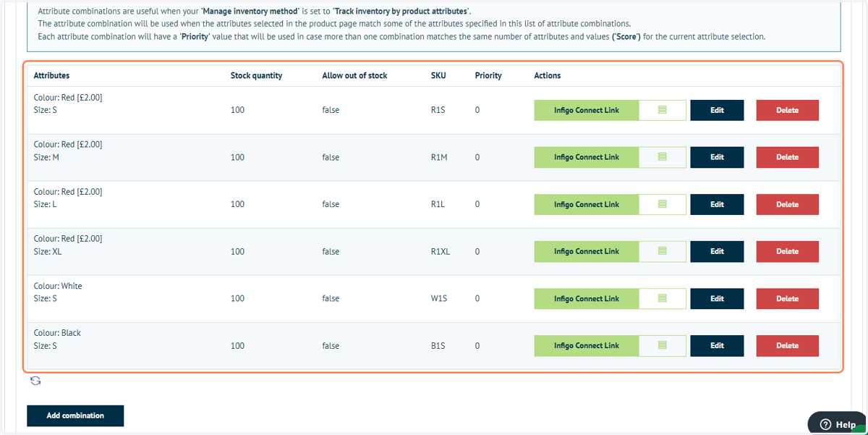The width and height of the screenshot is (868, 435).
Task: Open the list icon beside R1M Infigo Connect Link
Action: 663,157
